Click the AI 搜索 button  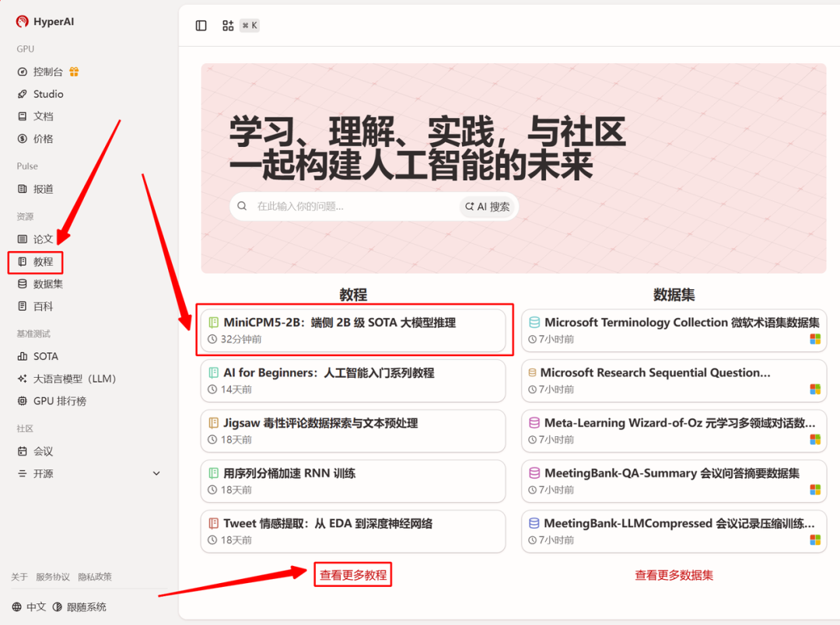(488, 206)
